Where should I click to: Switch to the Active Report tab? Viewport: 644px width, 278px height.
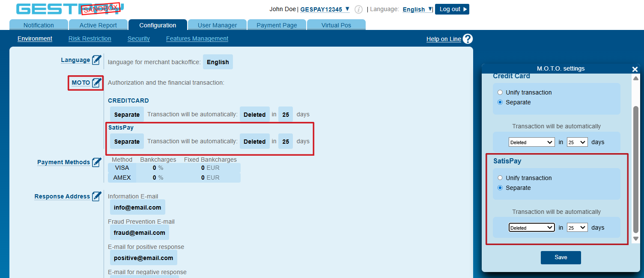coord(98,25)
